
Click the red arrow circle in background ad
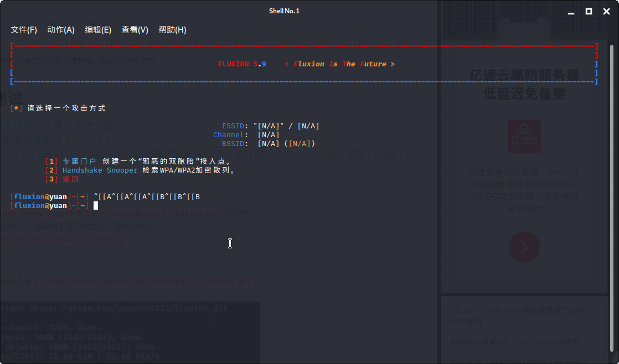click(x=524, y=247)
